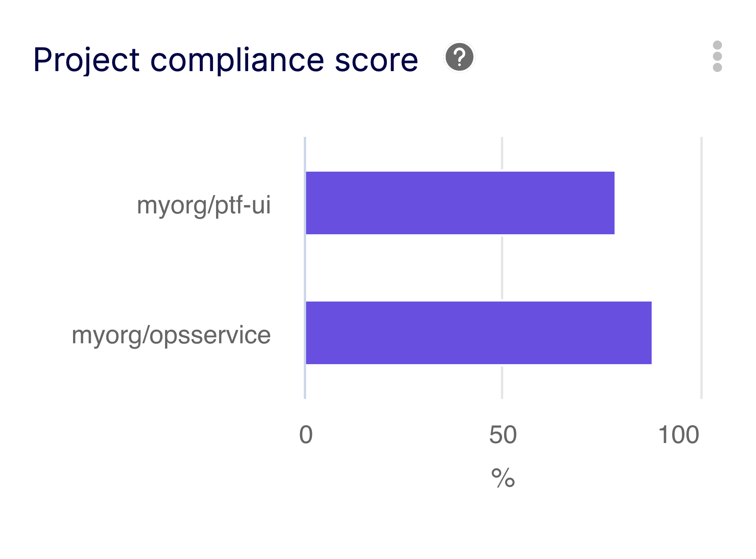
Task: Click the 50 tick label on axis
Action: [x=502, y=435]
